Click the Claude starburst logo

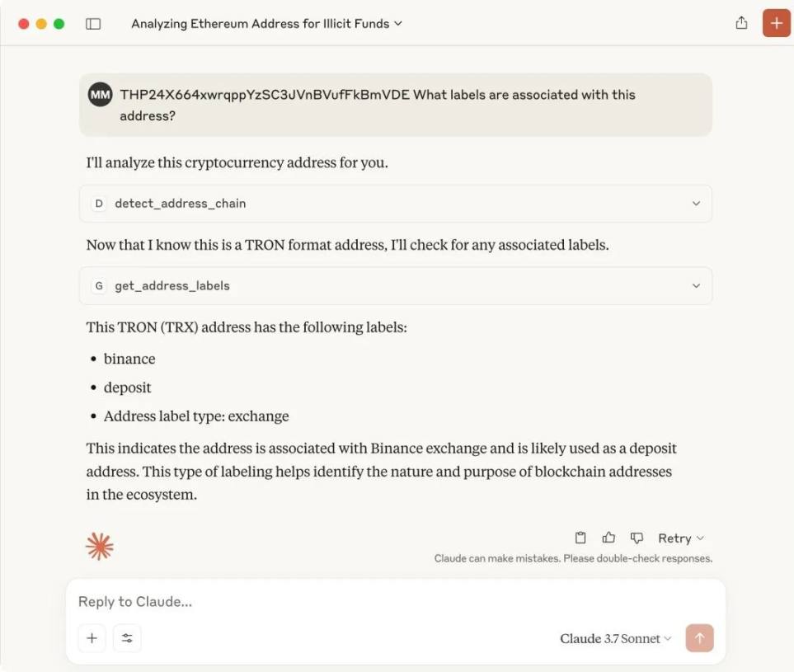click(100, 547)
